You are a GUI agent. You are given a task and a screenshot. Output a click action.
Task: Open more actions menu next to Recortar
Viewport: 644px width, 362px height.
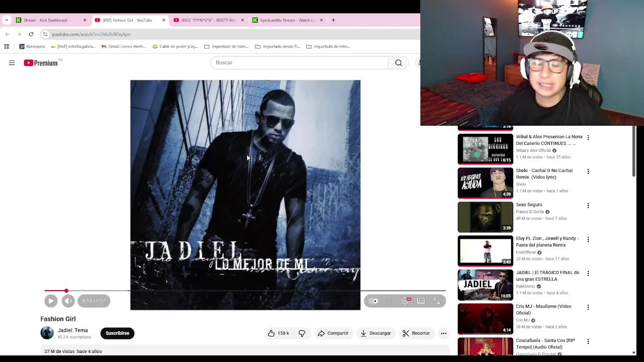(x=443, y=333)
